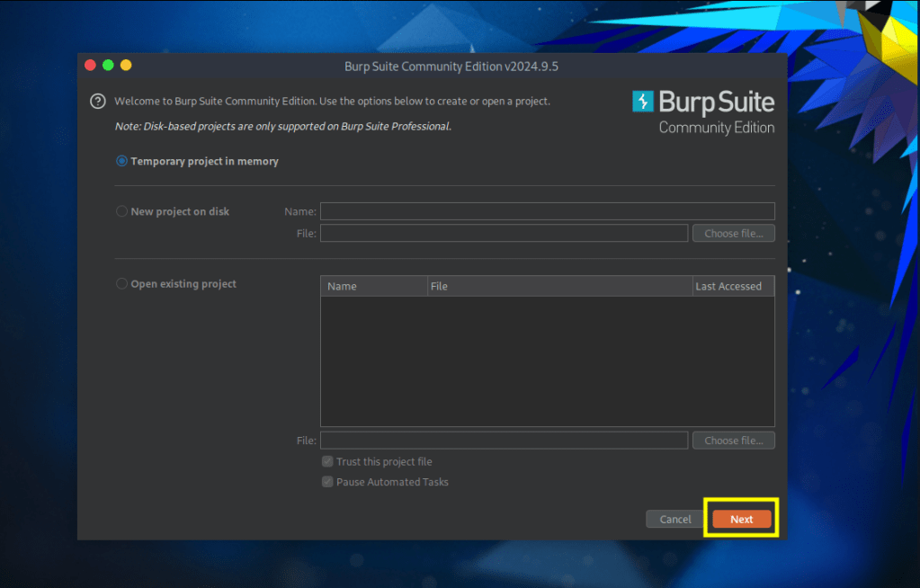Sort by the Last Accessed column
This screenshot has height=588, width=920.
click(732, 287)
